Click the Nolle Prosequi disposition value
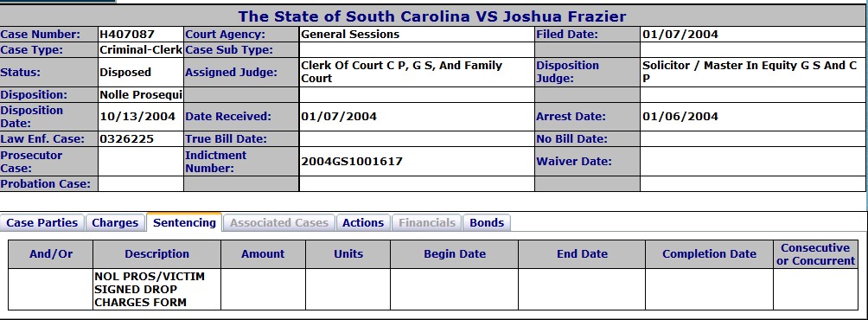 [x=141, y=94]
